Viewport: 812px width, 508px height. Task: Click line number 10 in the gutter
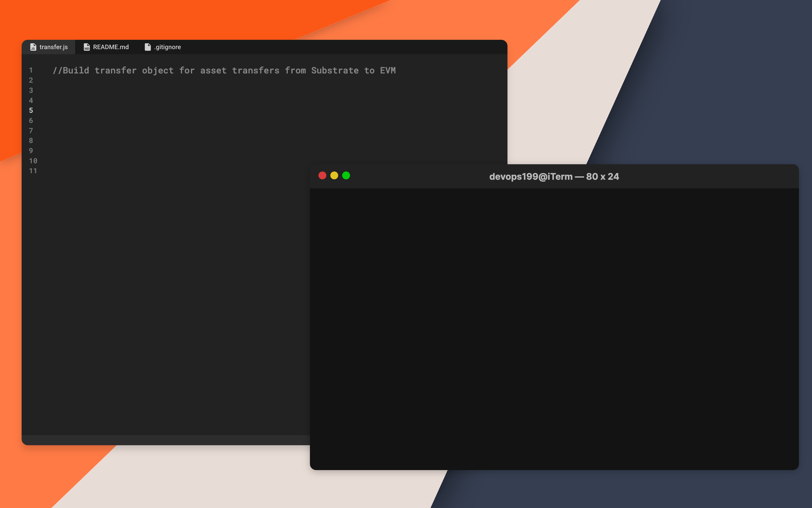(33, 161)
